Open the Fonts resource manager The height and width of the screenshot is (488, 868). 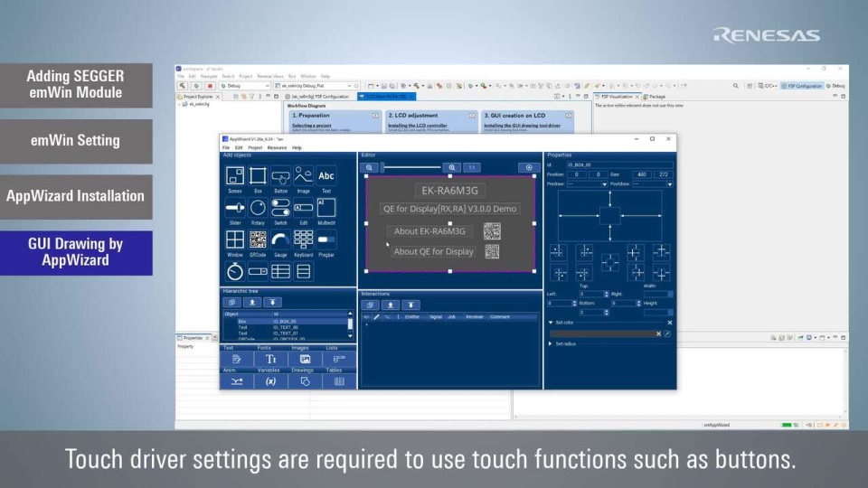click(270, 359)
